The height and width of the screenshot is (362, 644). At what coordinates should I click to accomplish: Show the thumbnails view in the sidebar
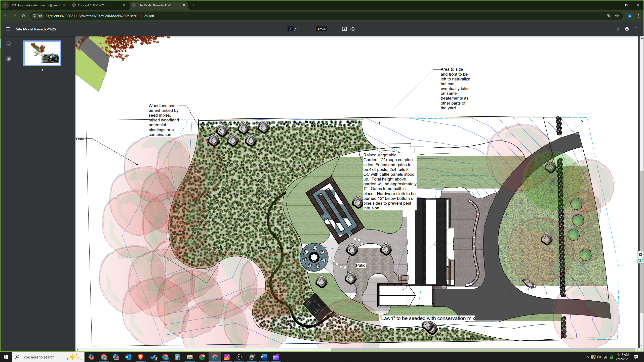(9, 44)
